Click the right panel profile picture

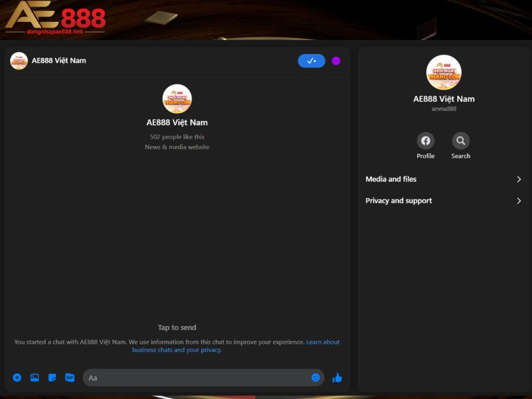coord(444,72)
